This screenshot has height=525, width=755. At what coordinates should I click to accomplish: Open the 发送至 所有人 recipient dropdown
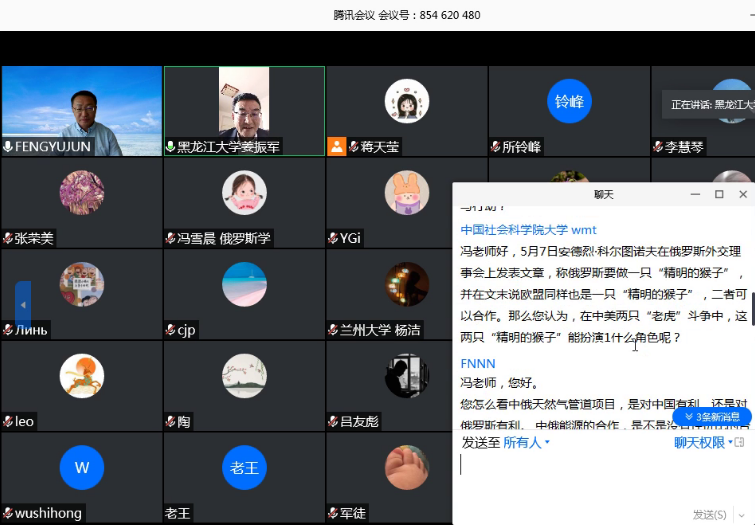[526, 442]
